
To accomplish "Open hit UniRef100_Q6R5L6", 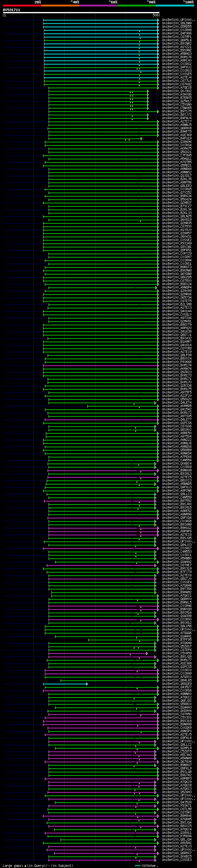I will tap(177, 40).
